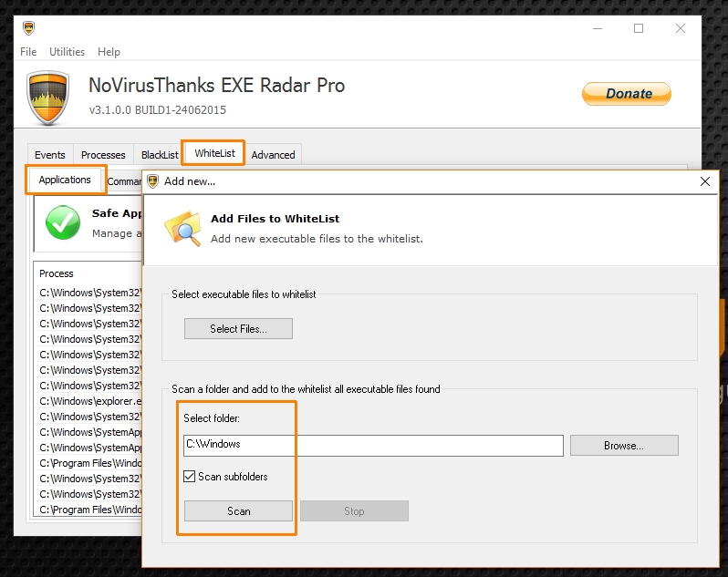Open the partially hidden Command sub-tab
Screen dimensions: 728x577
[x=123, y=181]
